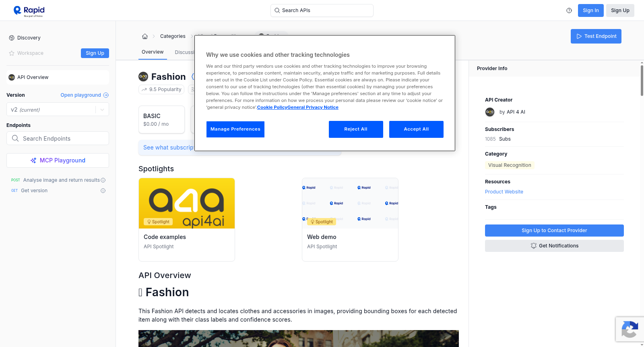Click the search magnifier in Search Endpoints
644x347 pixels.
point(15,138)
